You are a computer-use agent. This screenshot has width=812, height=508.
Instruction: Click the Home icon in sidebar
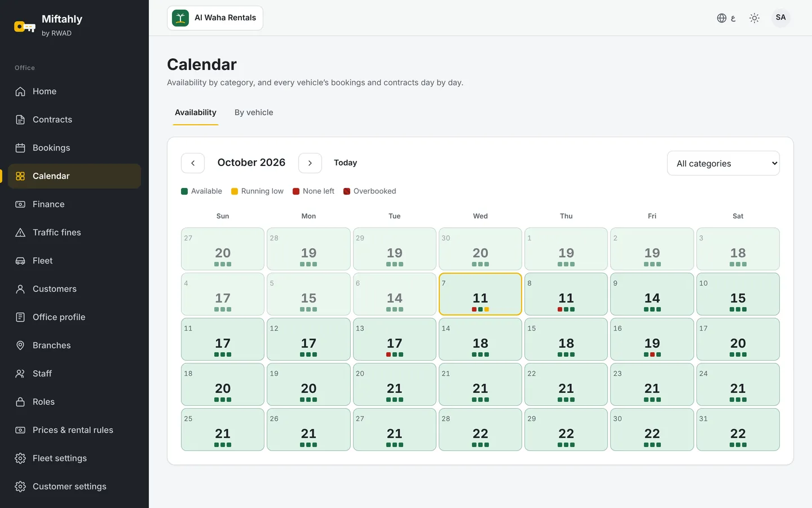[x=20, y=91]
